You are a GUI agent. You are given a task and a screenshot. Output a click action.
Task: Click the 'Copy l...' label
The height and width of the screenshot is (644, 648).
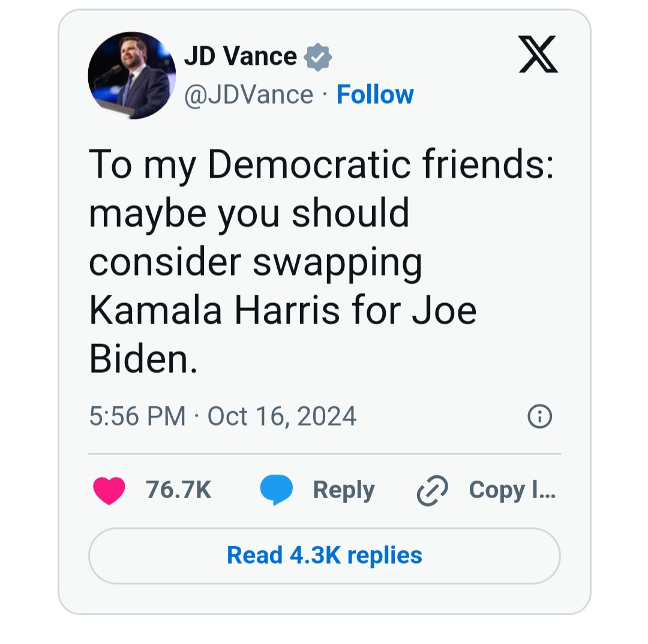(512, 490)
